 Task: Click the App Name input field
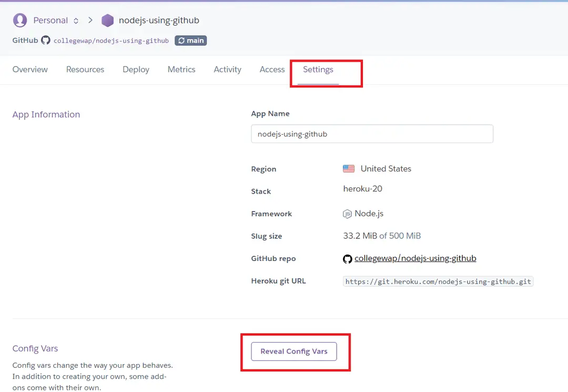click(372, 134)
